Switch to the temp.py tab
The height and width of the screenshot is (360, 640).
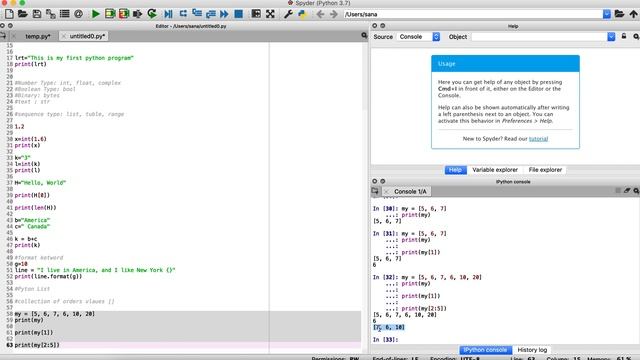(x=38, y=36)
